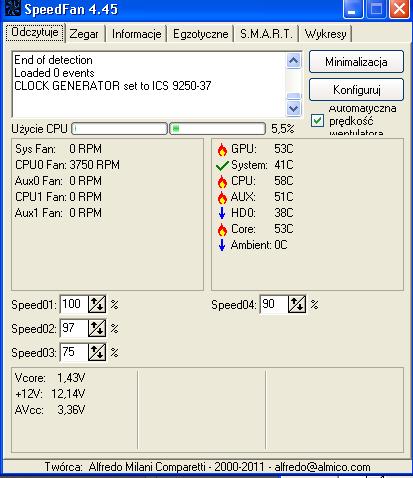Image resolution: width=413 pixels, height=478 pixels.
Task: Click the log scroll down arrow
Action: 294,108
